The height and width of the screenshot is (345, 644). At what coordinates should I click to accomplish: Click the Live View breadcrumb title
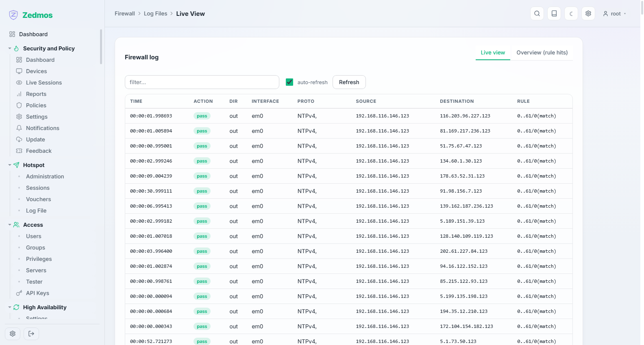(190, 13)
